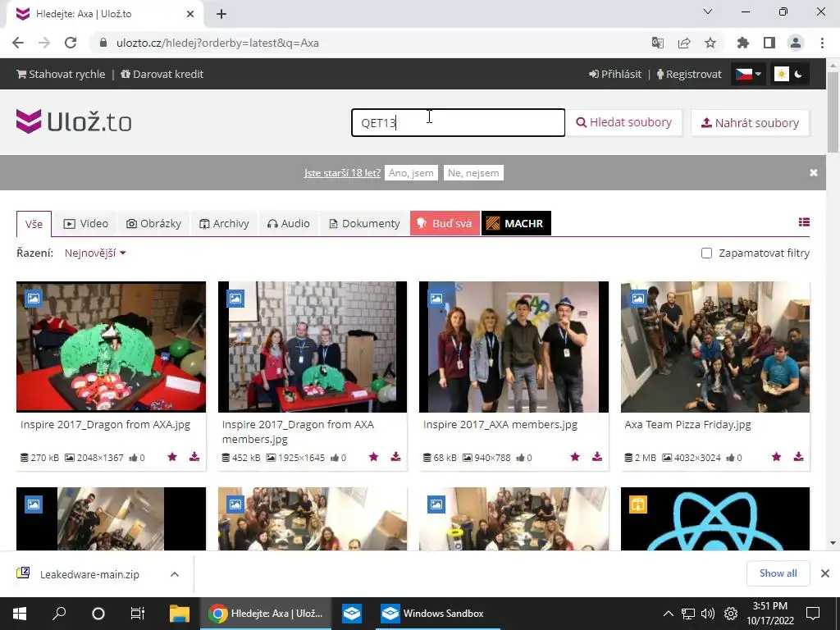Click Hledat soubory search button

tap(624, 123)
